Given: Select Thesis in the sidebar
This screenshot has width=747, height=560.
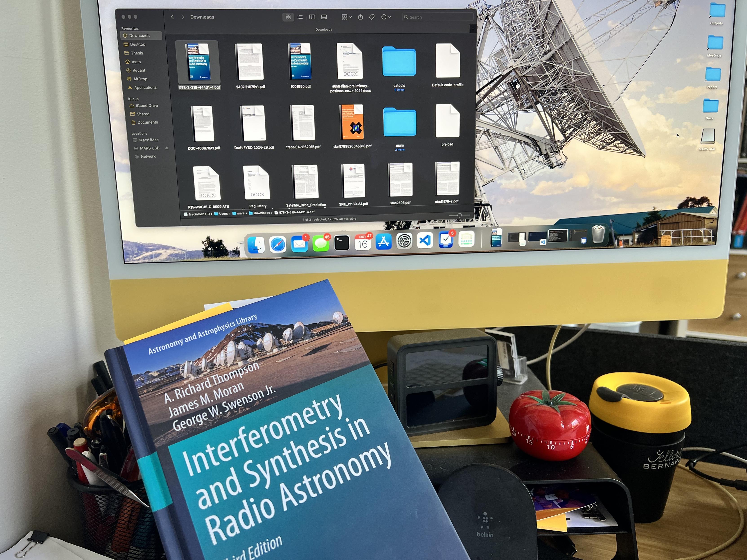Looking at the screenshot, I should (x=137, y=53).
